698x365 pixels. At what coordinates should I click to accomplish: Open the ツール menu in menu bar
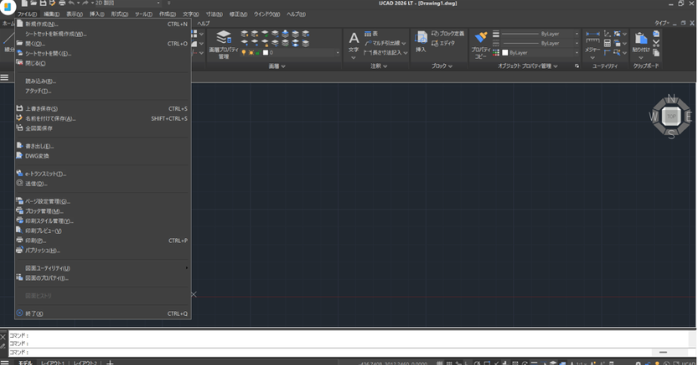[144, 14]
